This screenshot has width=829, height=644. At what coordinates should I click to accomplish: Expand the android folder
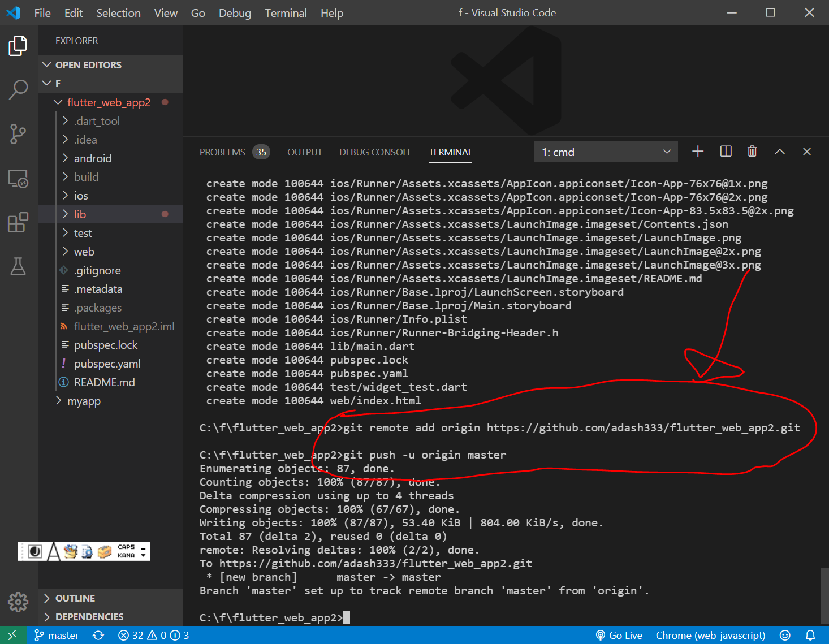[x=110, y=158]
